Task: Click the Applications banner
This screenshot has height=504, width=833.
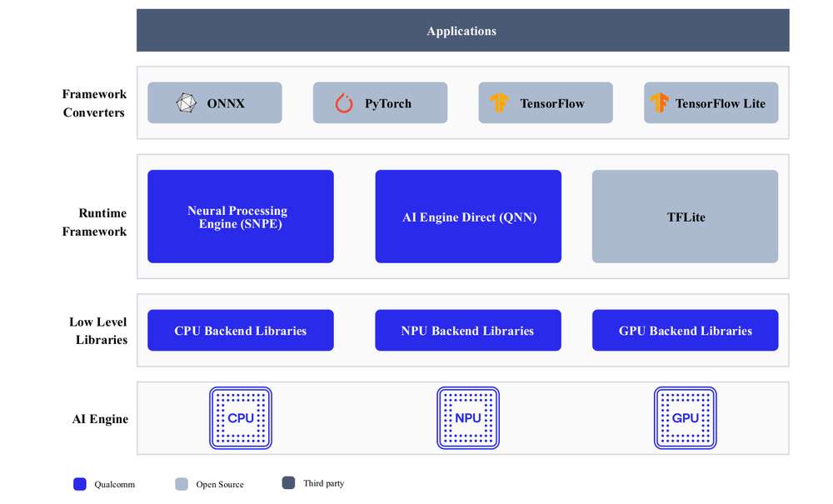Action: (462, 30)
